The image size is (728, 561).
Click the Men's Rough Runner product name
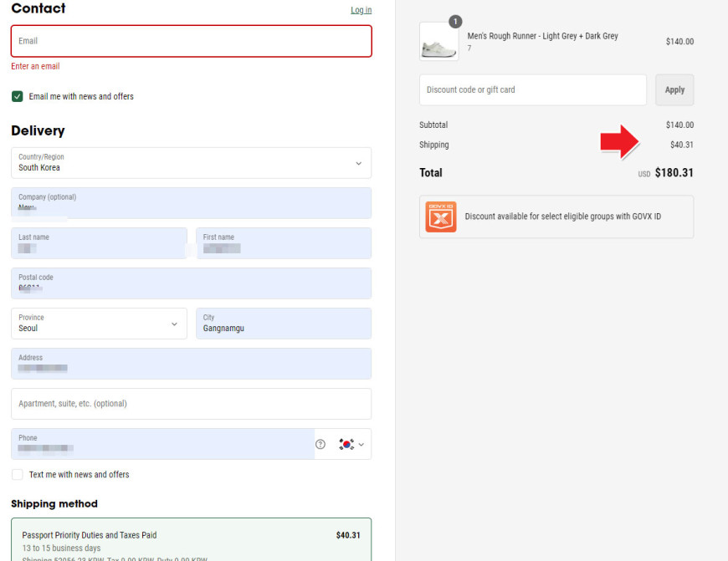(542, 36)
